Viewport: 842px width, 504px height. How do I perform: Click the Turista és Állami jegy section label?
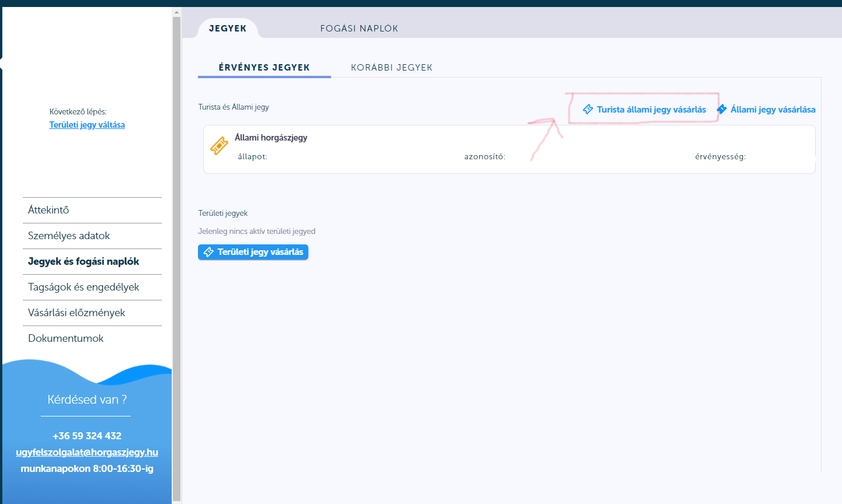click(234, 107)
